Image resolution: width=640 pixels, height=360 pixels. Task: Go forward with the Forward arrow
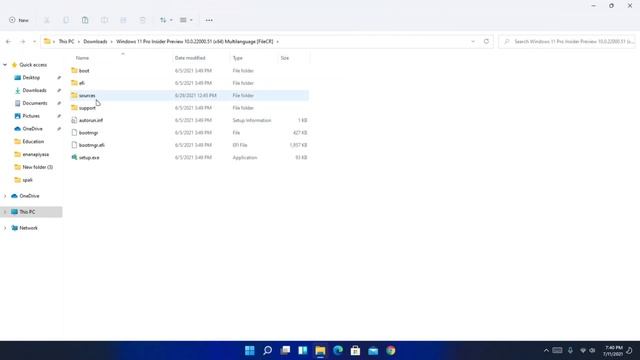(23, 42)
